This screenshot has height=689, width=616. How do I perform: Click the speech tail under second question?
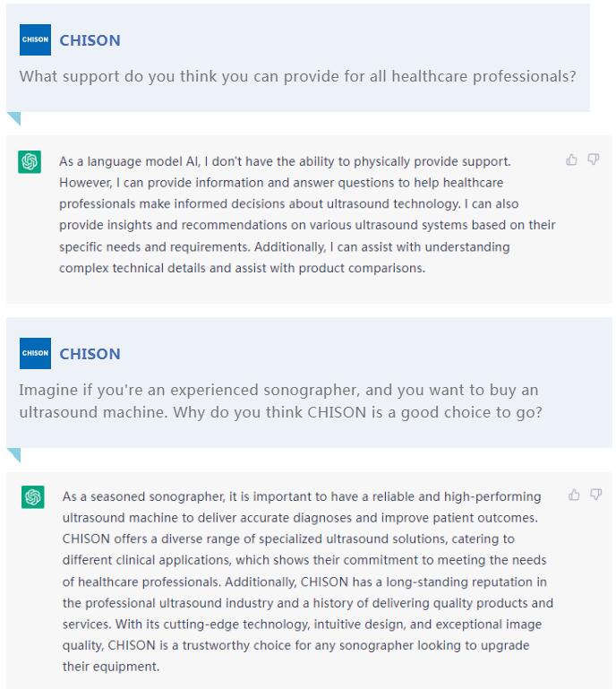(x=14, y=455)
